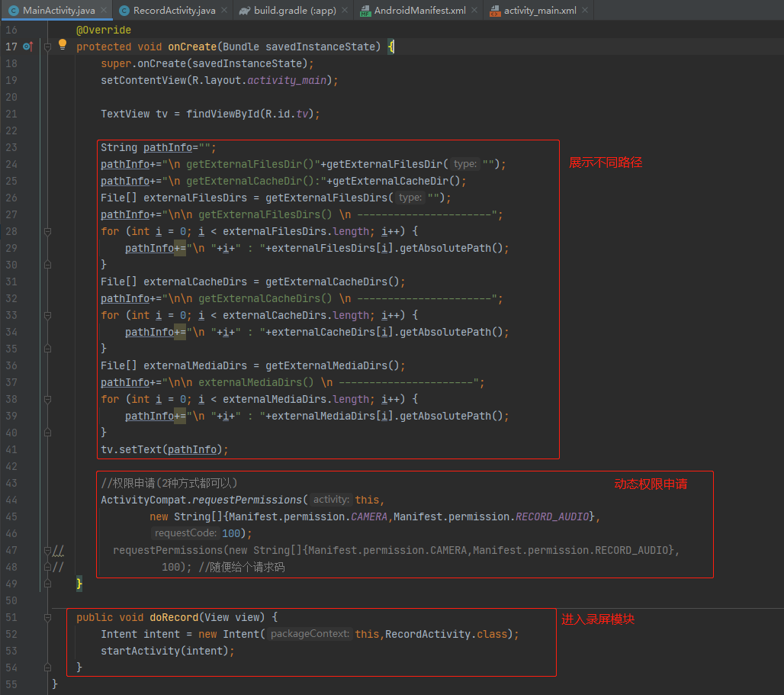This screenshot has height=695, width=784.
Task: Click "activity_main" in setContentView call
Action: tap(287, 80)
